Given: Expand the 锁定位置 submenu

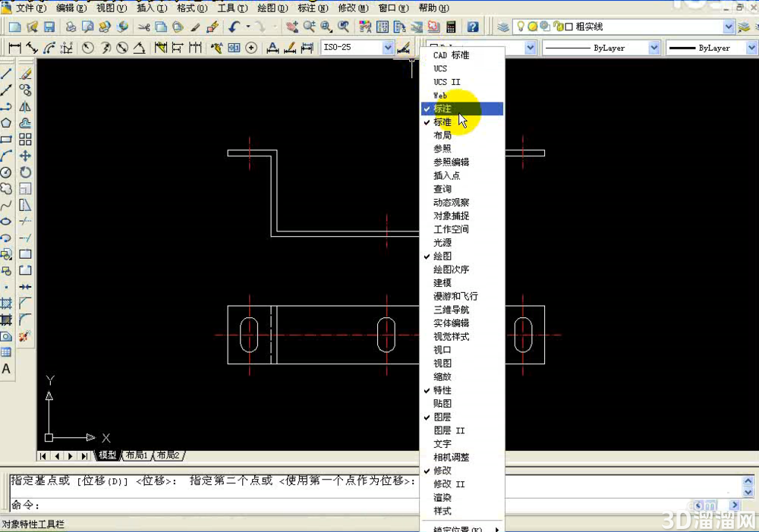Looking at the screenshot, I should (x=462, y=528).
